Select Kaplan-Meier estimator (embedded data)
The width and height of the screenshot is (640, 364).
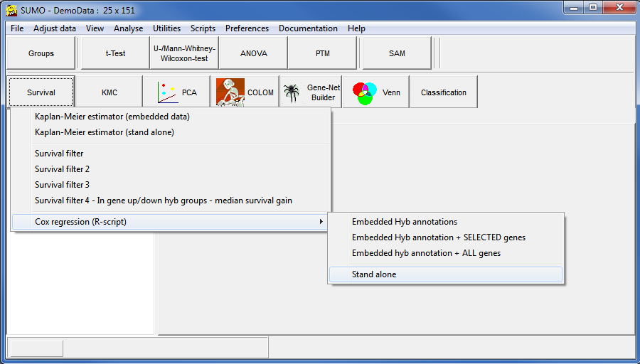pyautogui.click(x=170, y=117)
